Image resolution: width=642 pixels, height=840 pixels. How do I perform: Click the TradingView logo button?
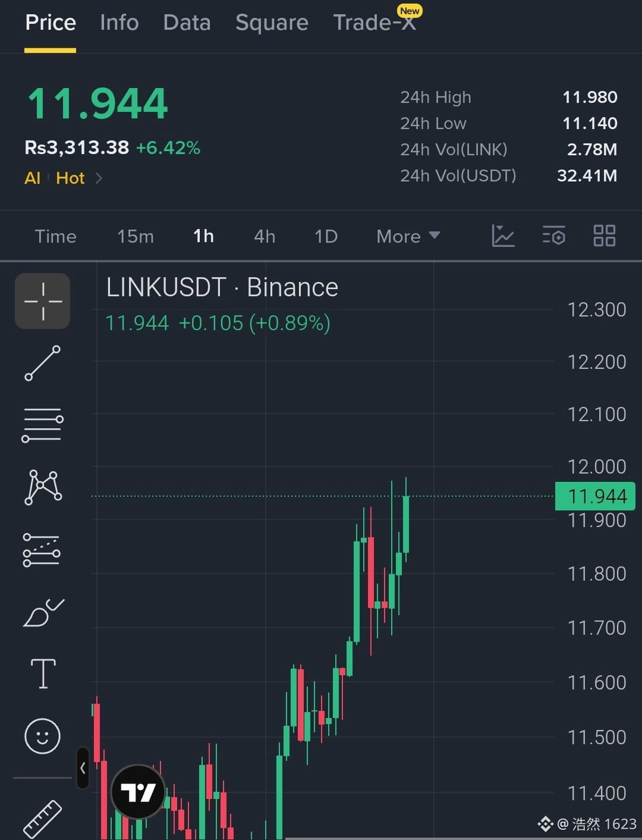[138, 792]
